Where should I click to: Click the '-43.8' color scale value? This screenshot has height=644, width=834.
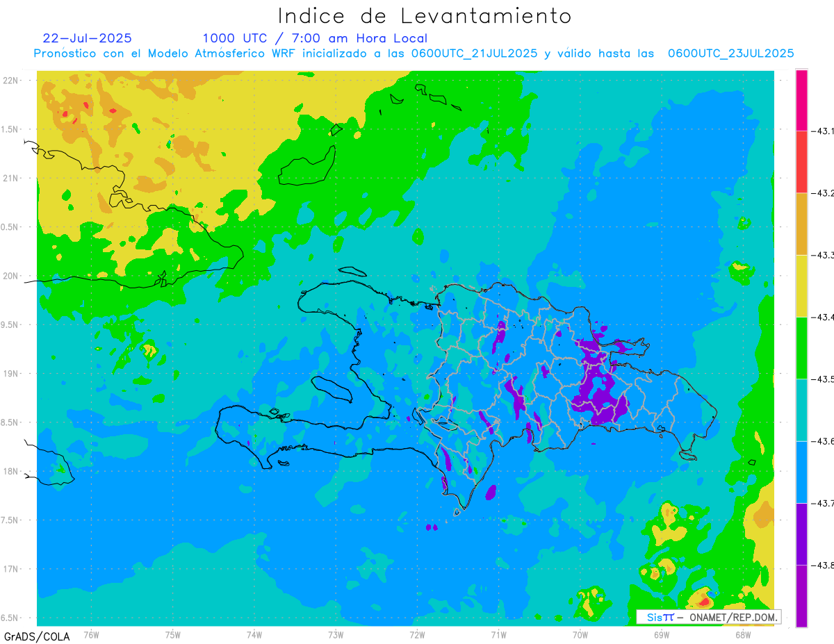pyautogui.click(x=822, y=565)
